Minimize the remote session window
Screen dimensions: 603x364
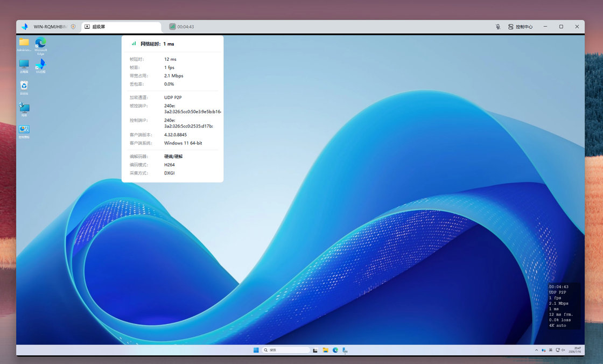[545, 26]
